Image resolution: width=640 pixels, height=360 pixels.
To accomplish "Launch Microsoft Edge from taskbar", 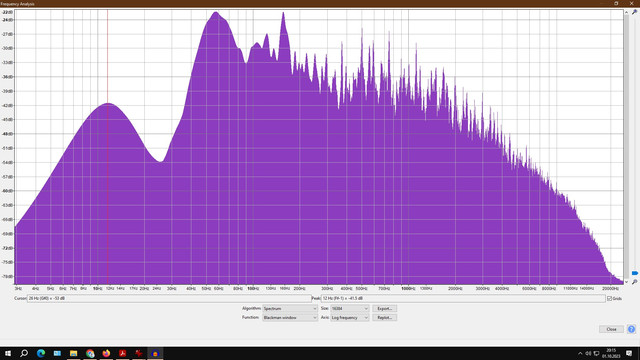I will 41,353.
